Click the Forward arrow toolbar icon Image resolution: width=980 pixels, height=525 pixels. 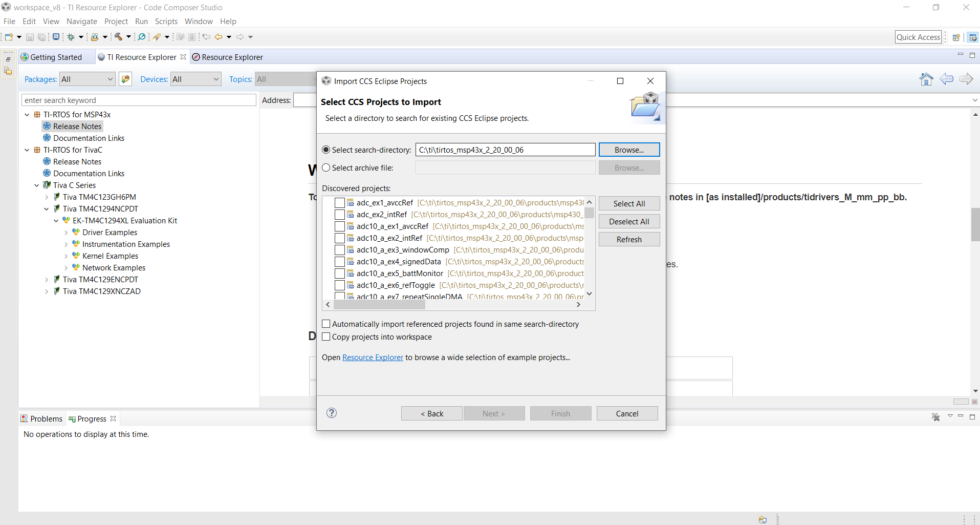coord(240,37)
